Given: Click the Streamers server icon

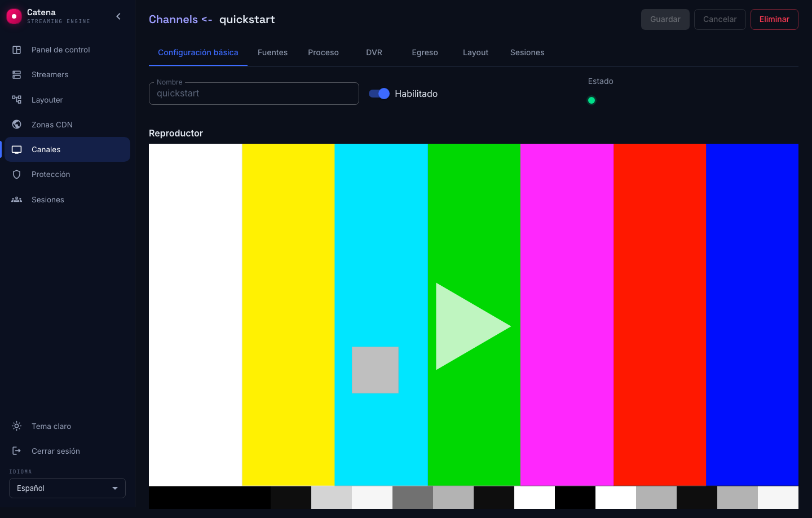Looking at the screenshot, I should [17, 74].
